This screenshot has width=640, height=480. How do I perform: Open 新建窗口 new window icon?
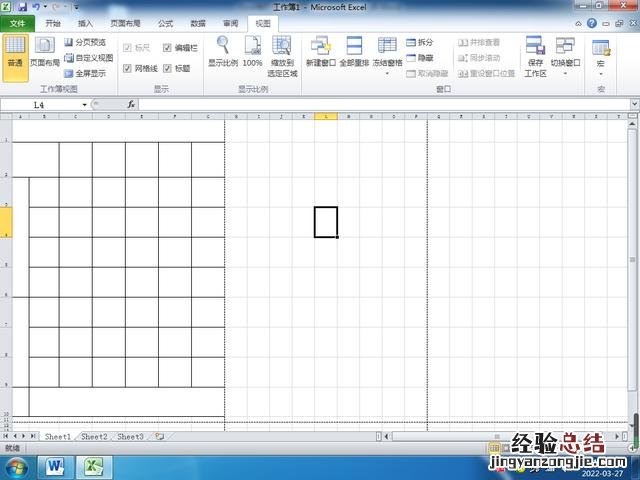321,51
